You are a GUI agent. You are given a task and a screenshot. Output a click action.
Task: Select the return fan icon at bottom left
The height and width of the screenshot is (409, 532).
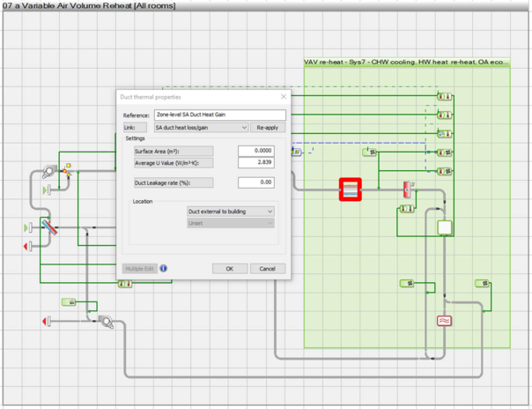106,322
